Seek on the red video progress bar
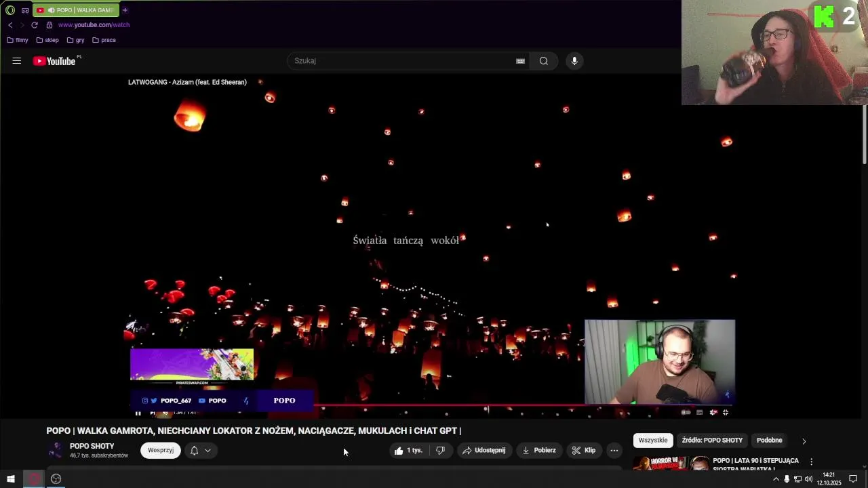 pos(430,406)
